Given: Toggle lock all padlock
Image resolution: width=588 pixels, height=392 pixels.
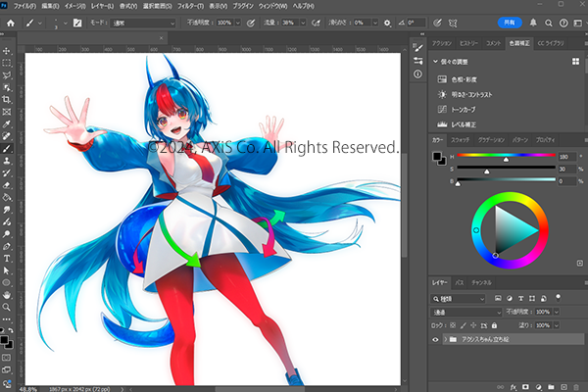Looking at the screenshot, I should click(x=494, y=325).
